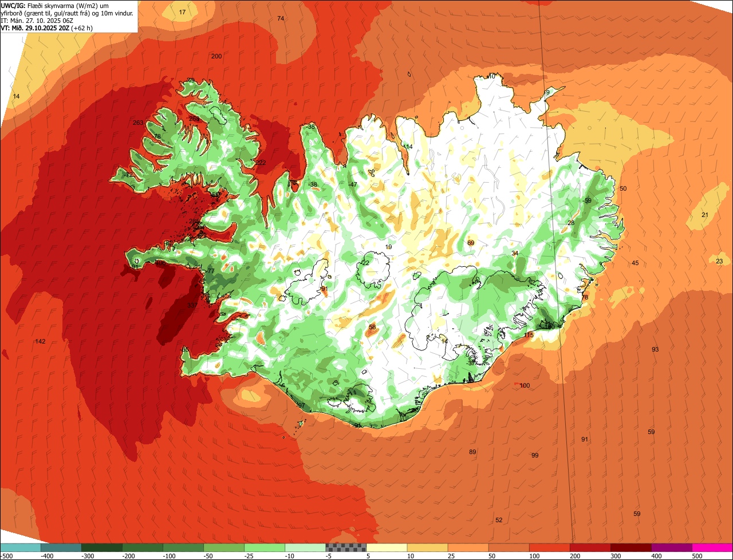The height and width of the screenshot is (560, 733).
Task: Click the map value '89' south of Iceland
Action: click(x=472, y=452)
